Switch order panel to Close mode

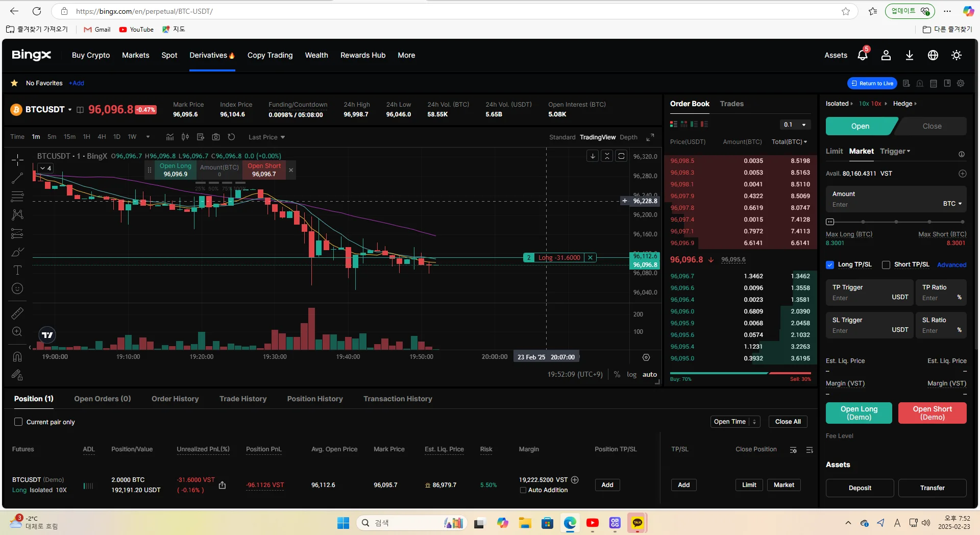click(x=932, y=126)
